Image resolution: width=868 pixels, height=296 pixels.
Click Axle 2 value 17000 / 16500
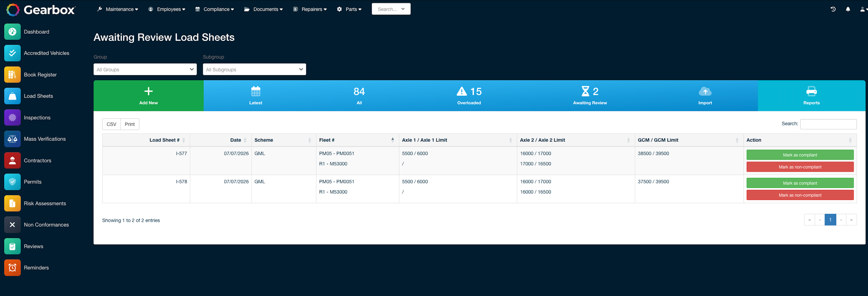click(x=536, y=164)
